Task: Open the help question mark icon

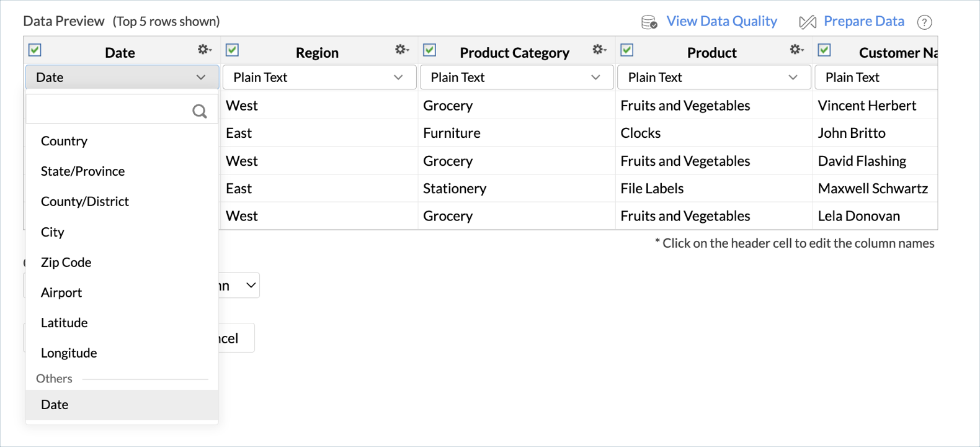Action: pyautogui.click(x=924, y=22)
